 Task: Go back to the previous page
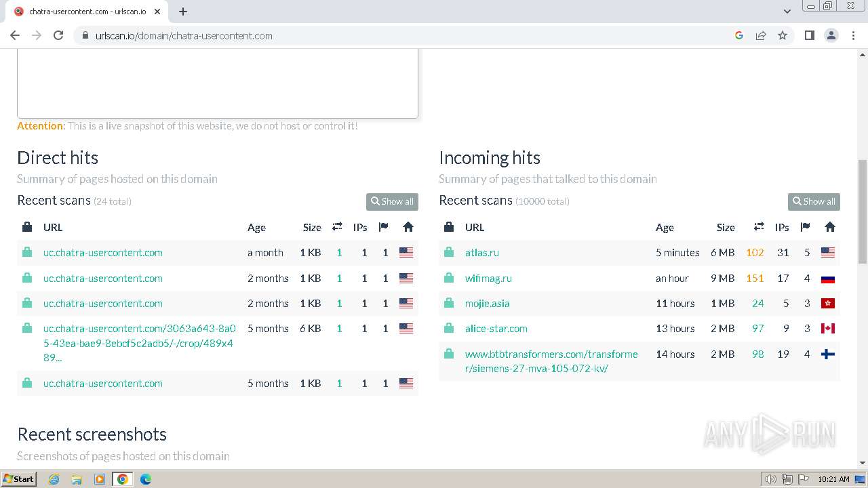pyautogui.click(x=15, y=35)
